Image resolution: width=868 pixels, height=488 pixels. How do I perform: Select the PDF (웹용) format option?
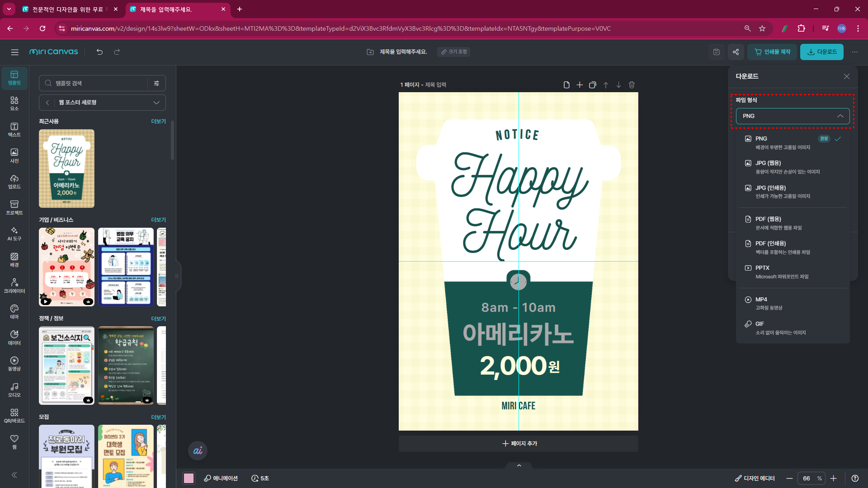point(793,223)
